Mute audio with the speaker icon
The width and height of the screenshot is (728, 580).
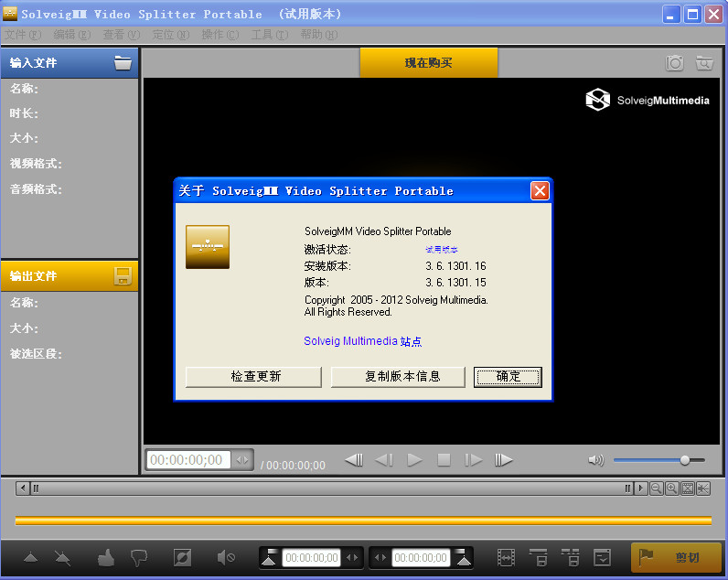pyautogui.click(x=595, y=460)
